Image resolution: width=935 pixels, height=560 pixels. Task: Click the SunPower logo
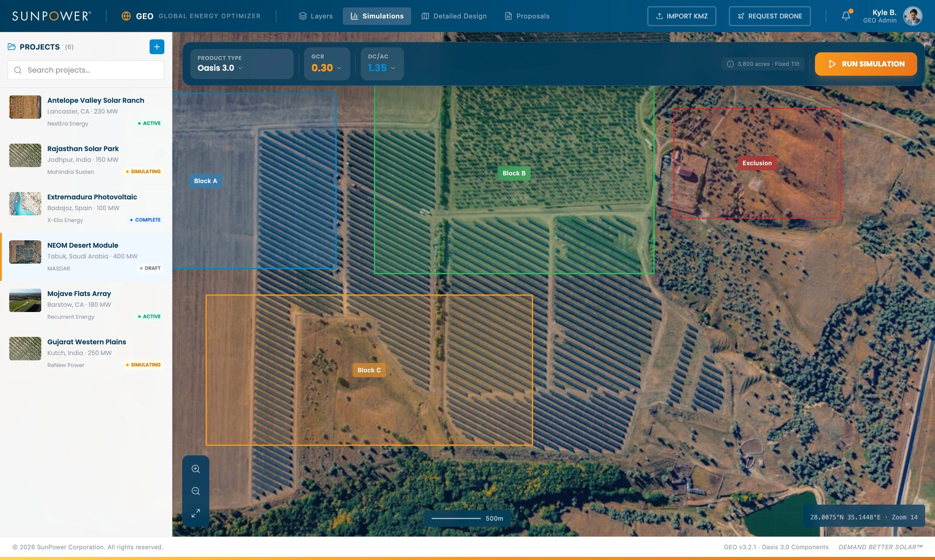pyautogui.click(x=51, y=16)
